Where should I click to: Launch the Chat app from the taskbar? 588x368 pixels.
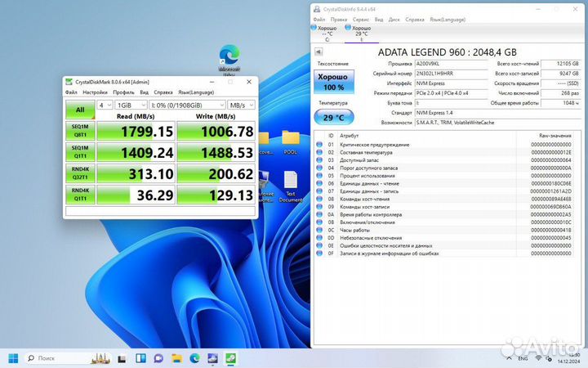158,358
